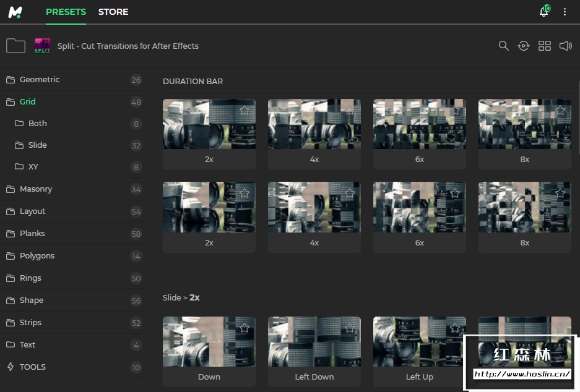Viewport: 580px width, 392px height.
Task: Change the grid view layout icon
Action: click(x=545, y=46)
